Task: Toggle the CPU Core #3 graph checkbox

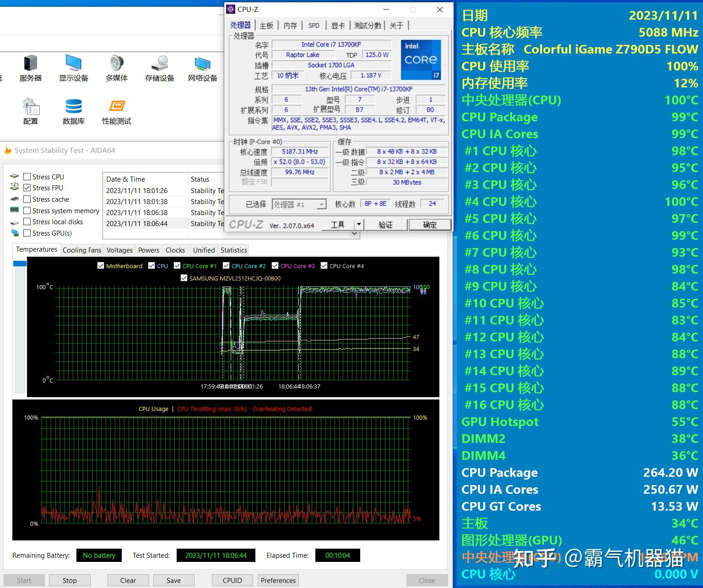Action: (275, 265)
